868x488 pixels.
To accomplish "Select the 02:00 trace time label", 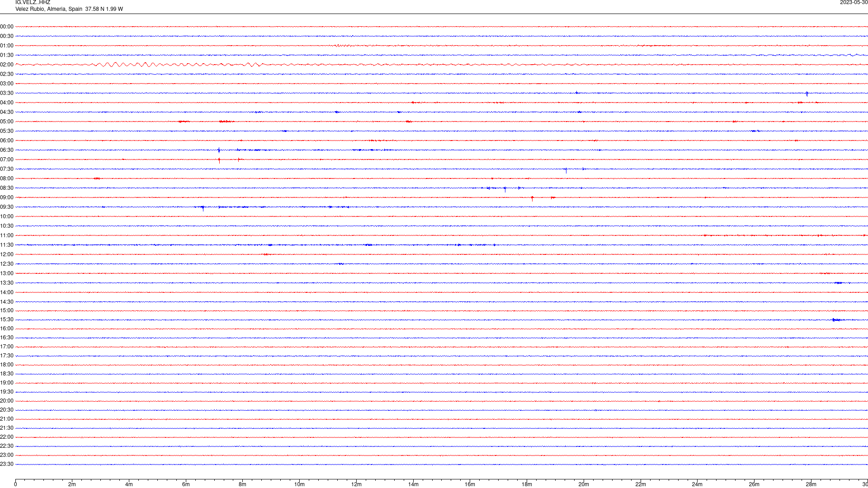I will click(7, 65).
